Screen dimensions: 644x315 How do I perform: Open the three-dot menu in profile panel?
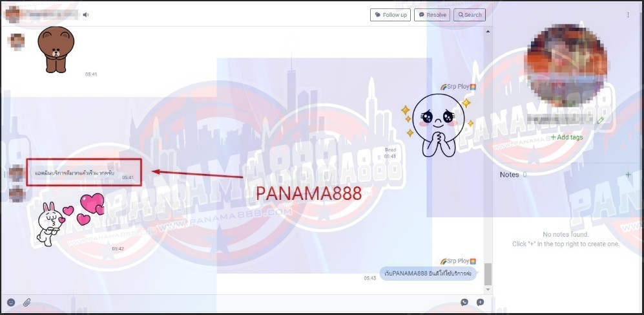point(628,15)
